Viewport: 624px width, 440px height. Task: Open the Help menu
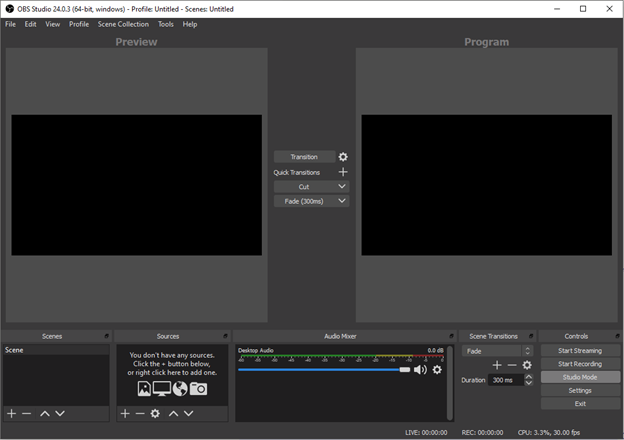[190, 24]
